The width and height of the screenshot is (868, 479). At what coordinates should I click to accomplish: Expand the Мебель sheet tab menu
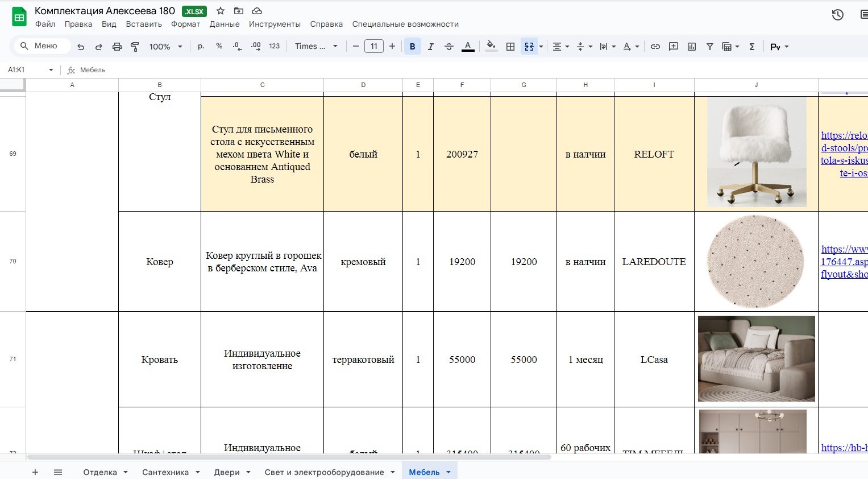[448, 472]
